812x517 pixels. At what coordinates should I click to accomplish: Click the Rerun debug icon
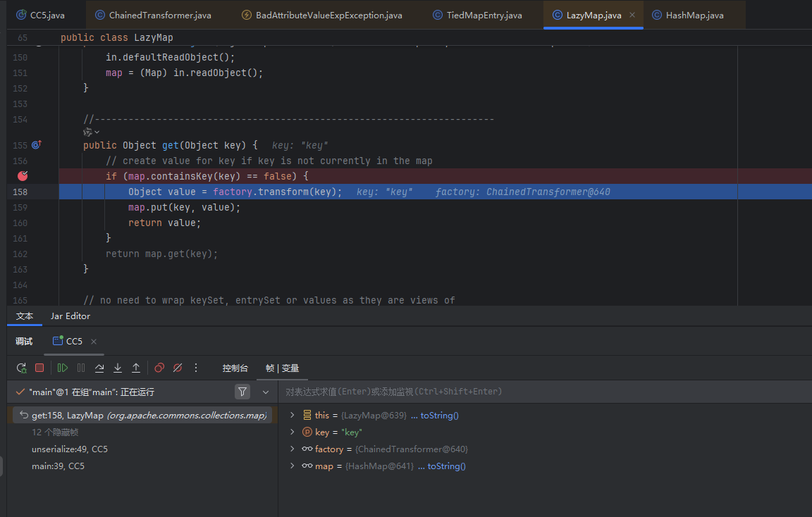click(x=22, y=368)
